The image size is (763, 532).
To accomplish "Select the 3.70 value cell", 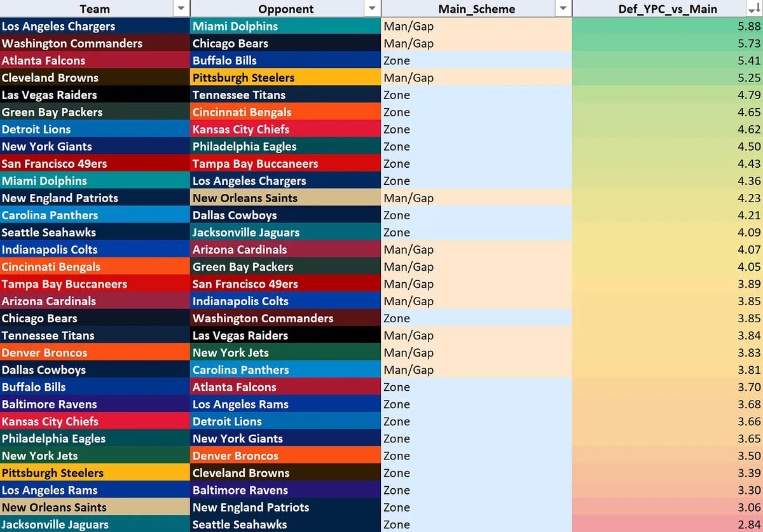I will [668, 387].
